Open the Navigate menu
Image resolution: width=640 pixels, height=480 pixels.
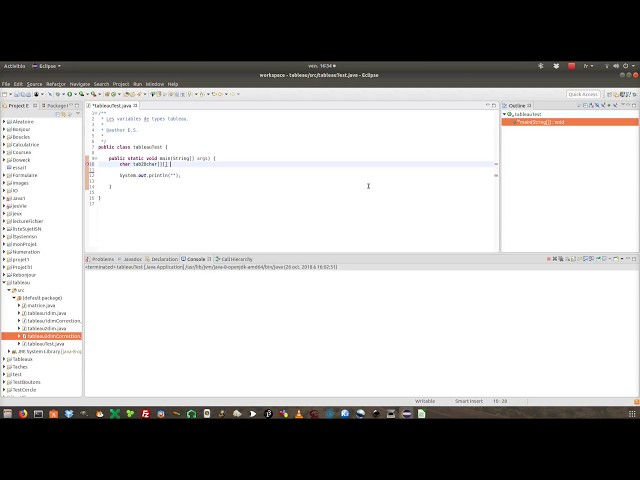coord(80,84)
